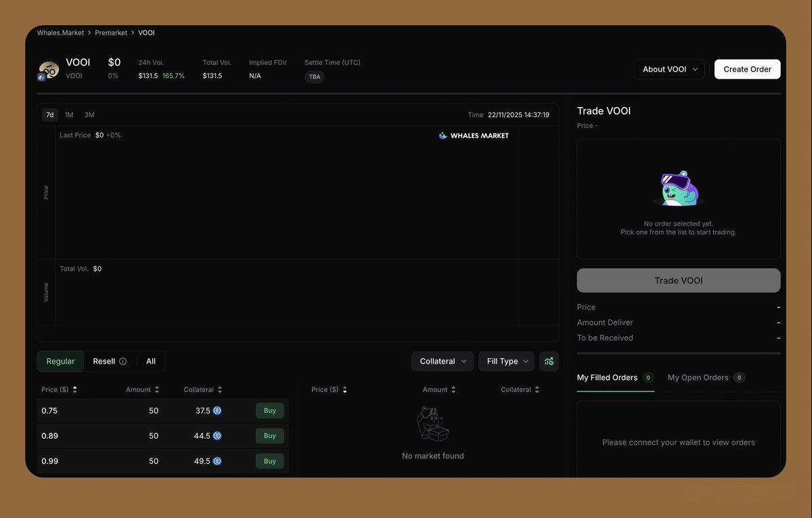This screenshot has height=518, width=812.
Task: Open the My Open Orders tab
Action: click(706, 378)
